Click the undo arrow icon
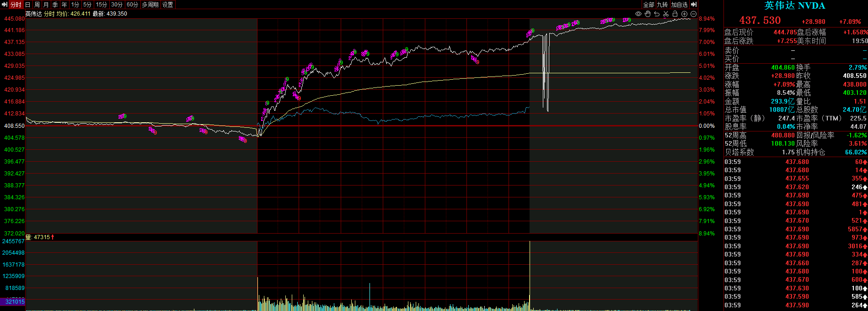Image resolution: width=868 pixels, height=311 pixels. (657, 14)
